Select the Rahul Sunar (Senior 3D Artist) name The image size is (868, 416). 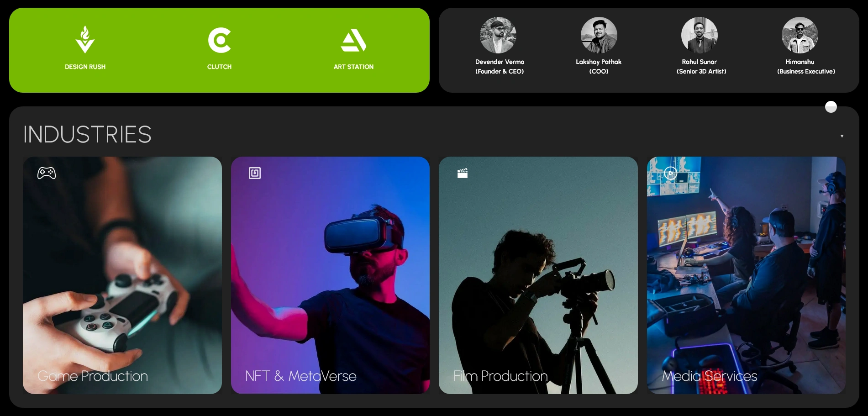tap(701, 67)
